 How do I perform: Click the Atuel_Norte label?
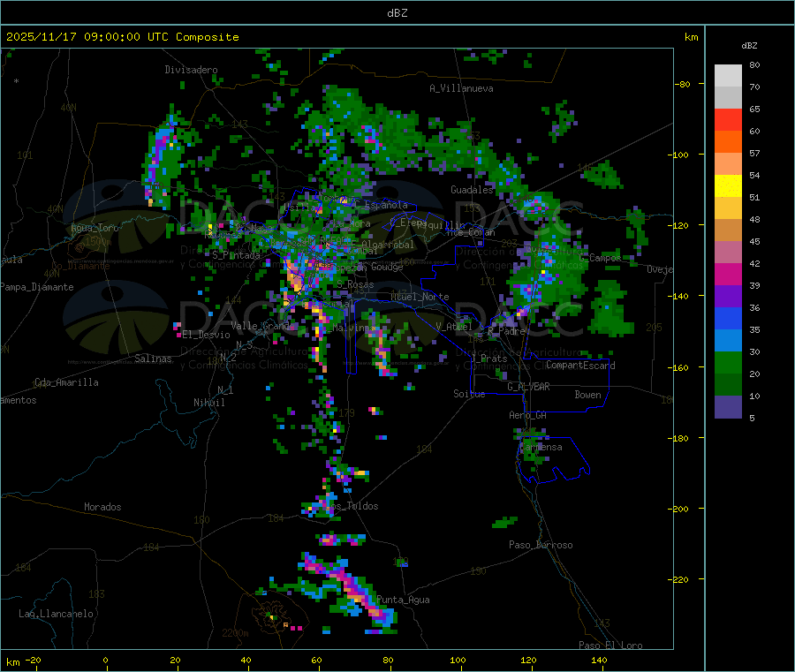pyautogui.click(x=420, y=297)
